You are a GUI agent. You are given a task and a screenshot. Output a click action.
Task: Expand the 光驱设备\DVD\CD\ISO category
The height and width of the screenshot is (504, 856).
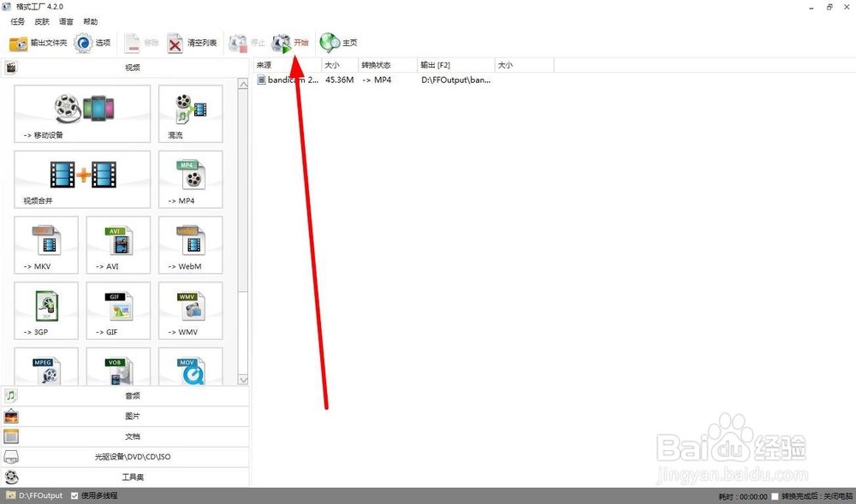click(x=126, y=457)
